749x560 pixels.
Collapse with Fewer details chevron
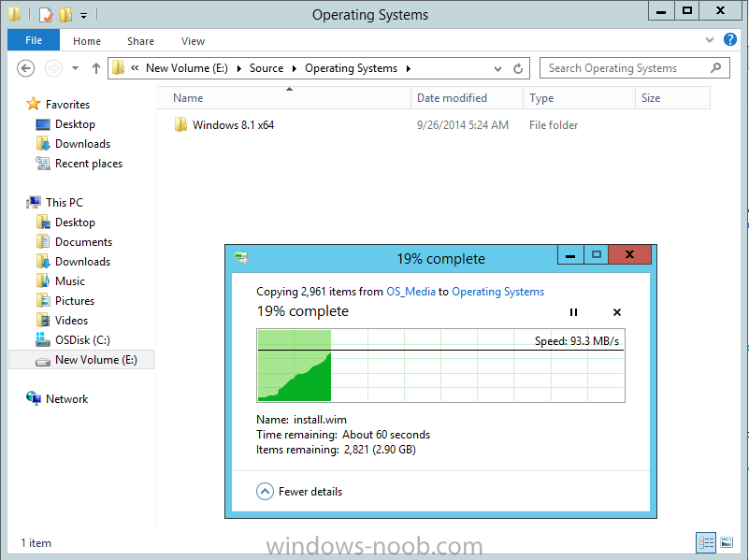pyautogui.click(x=265, y=491)
